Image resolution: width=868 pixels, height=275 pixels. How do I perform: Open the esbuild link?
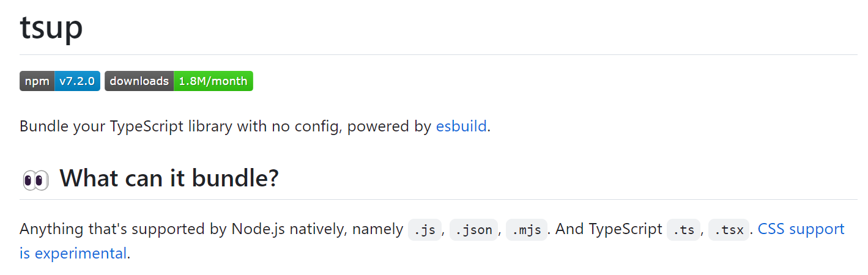(x=461, y=127)
